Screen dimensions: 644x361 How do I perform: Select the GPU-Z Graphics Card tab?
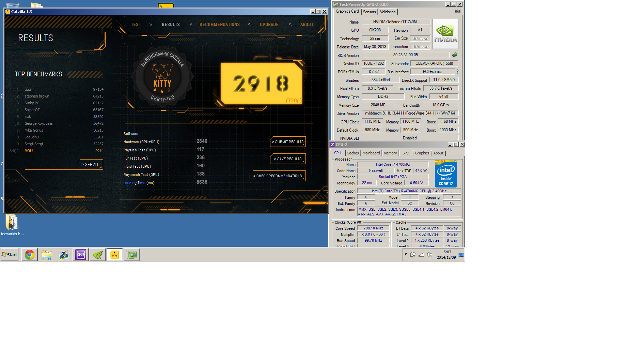[347, 11]
